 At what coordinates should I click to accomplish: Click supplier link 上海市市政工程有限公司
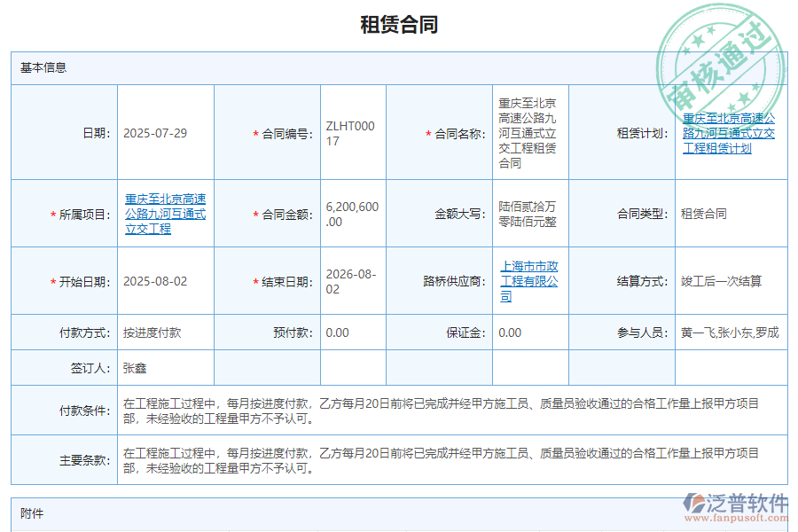[527, 281]
